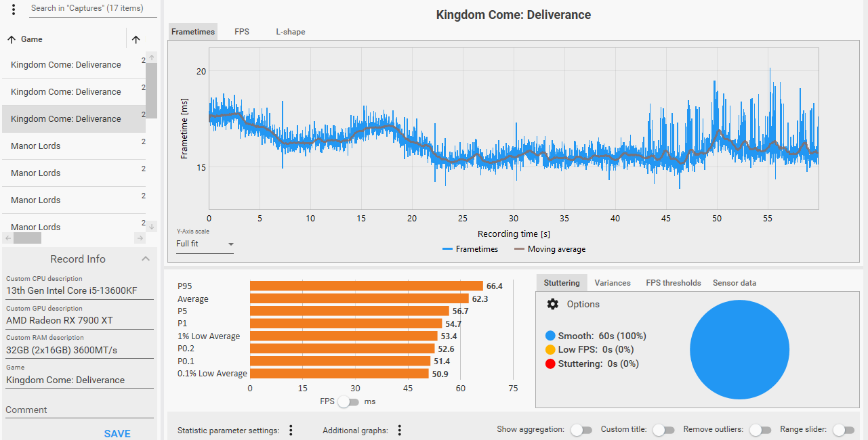Click the second column sort arrow
Image resolution: width=868 pixels, height=440 pixels.
pos(136,39)
